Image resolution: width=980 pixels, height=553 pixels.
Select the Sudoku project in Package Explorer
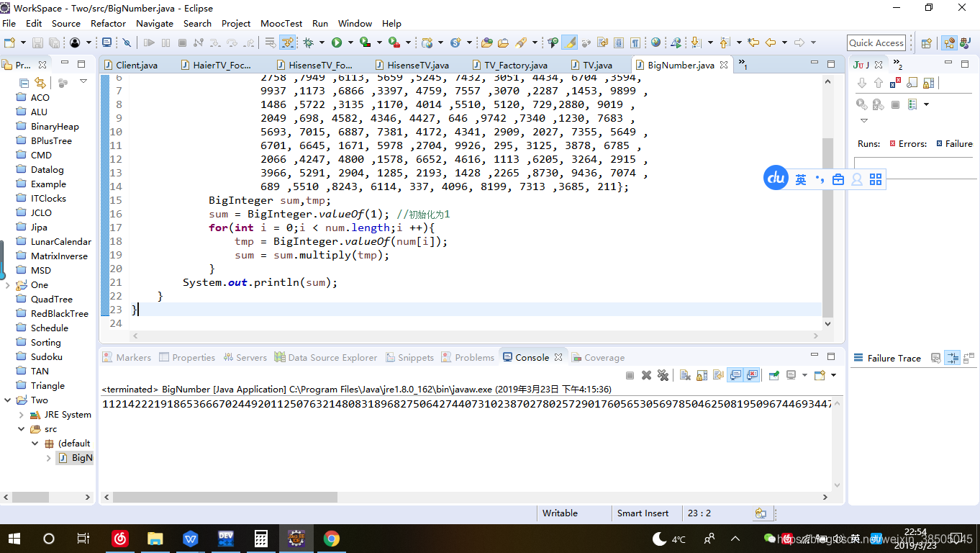47,356
